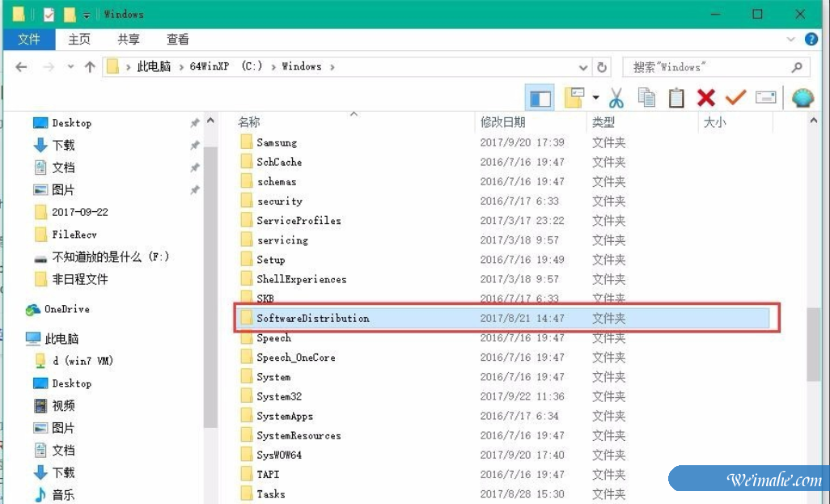Toggle the preview pane icon on the toolbar
Viewport: 830px width, 504px height.
540,97
